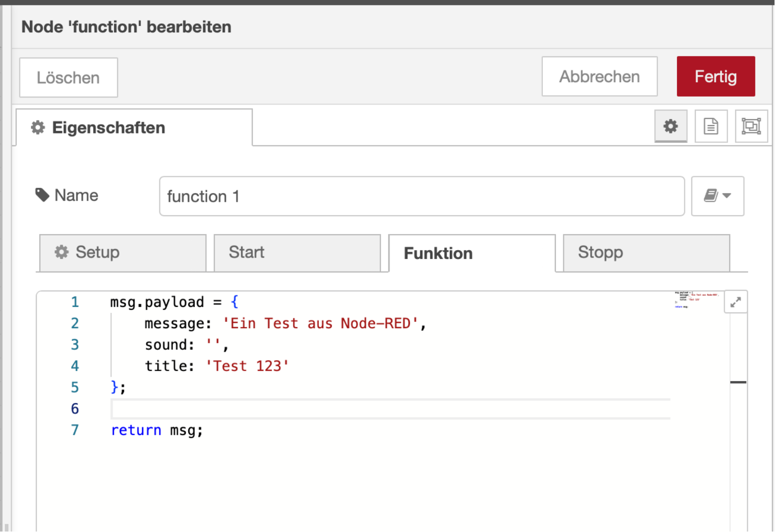
Task: Place cursor on empty line 6
Action: (x=390, y=409)
